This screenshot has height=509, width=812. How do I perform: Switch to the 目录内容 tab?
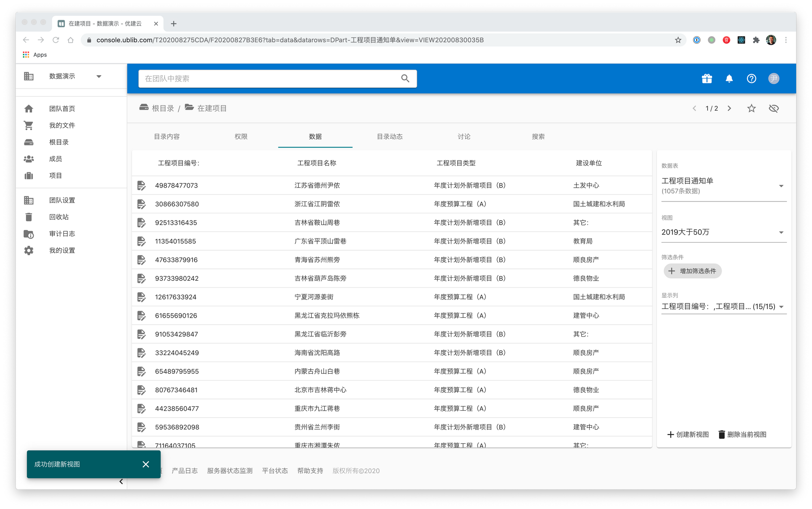click(x=167, y=136)
